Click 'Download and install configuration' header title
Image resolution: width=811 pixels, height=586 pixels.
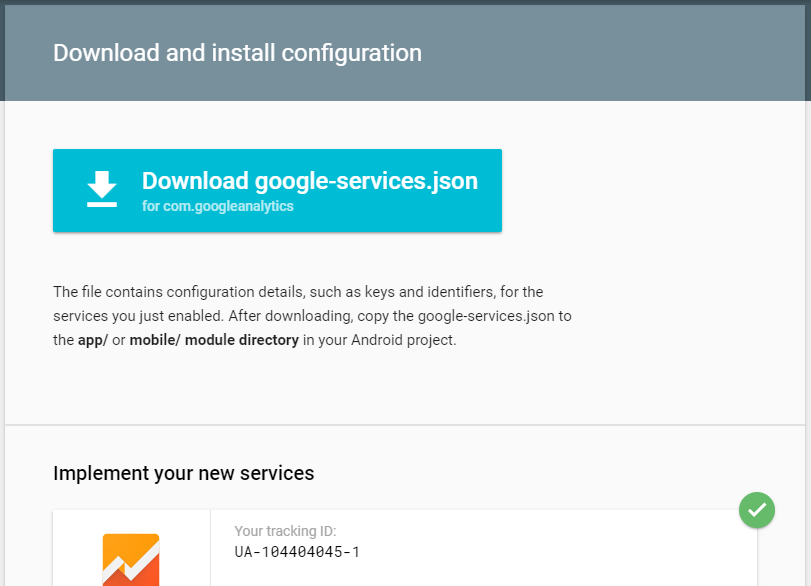[x=237, y=53]
